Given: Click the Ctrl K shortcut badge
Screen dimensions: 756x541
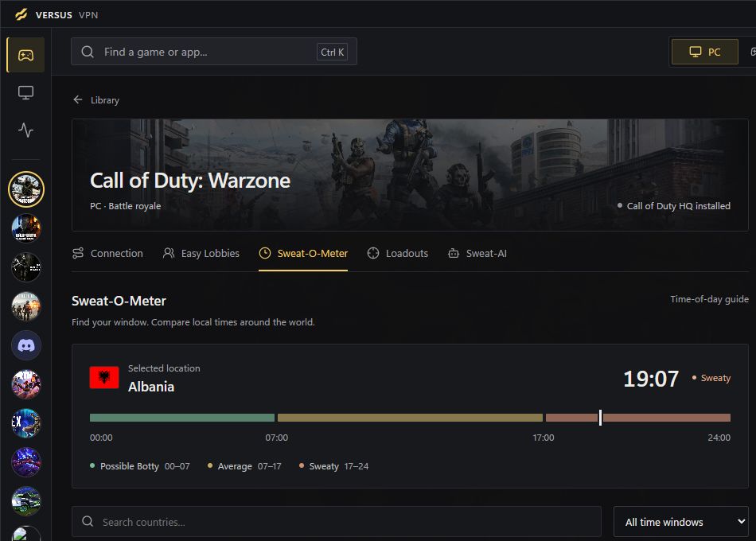Looking at the screenshot, I should (x=332, y=52).
